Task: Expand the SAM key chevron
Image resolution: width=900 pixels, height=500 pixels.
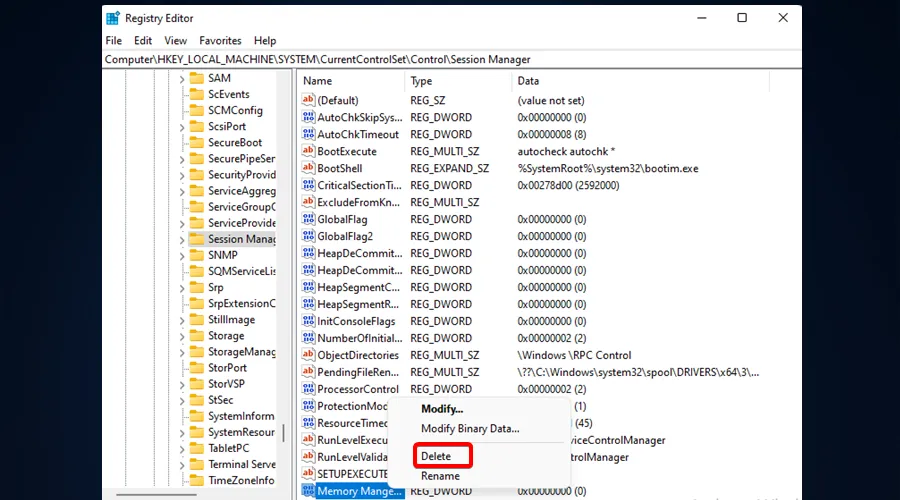Action: tap(182, 79)
